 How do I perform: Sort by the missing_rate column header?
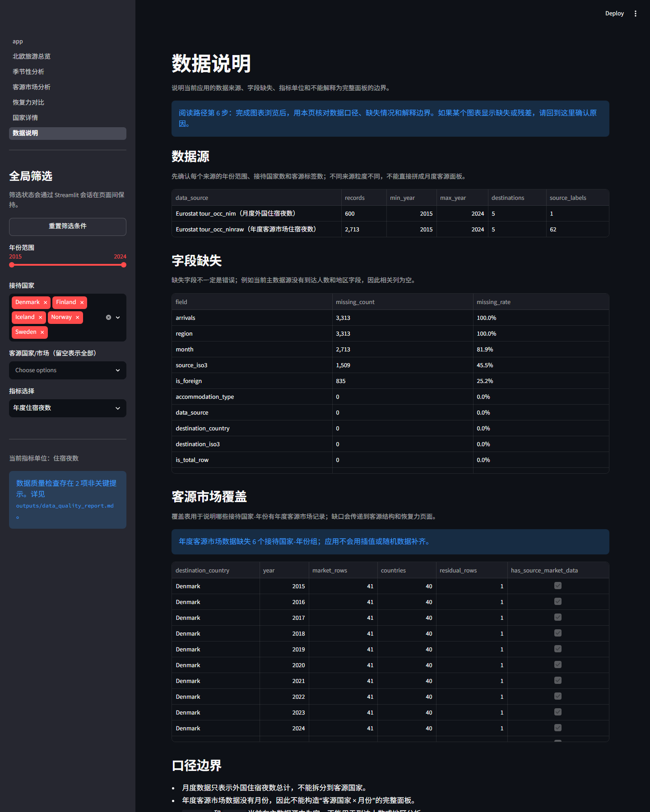[541, 302]
